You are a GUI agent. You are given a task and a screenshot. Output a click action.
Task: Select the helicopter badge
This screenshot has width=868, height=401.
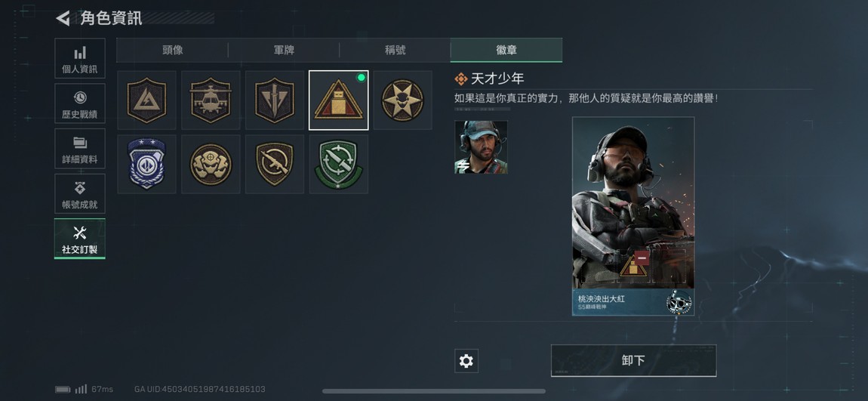211,100
